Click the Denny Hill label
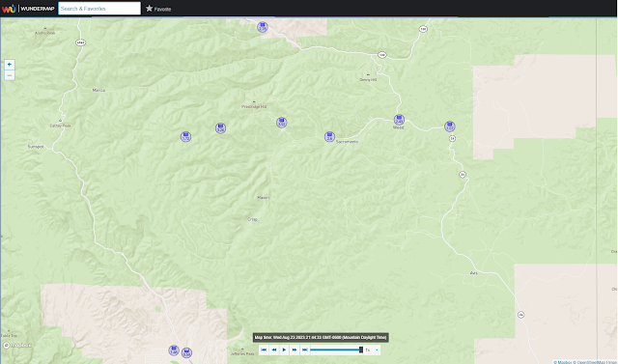 click(x=368, y=79)
